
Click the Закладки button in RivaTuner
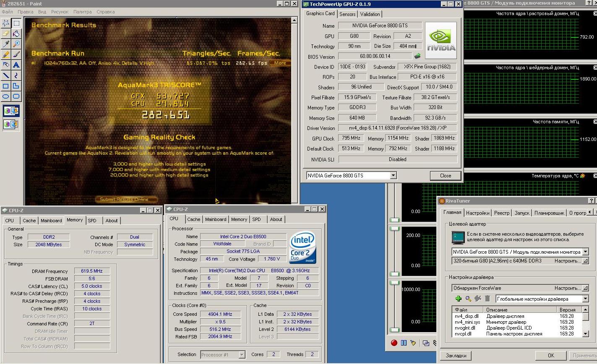tap(456, 356)
